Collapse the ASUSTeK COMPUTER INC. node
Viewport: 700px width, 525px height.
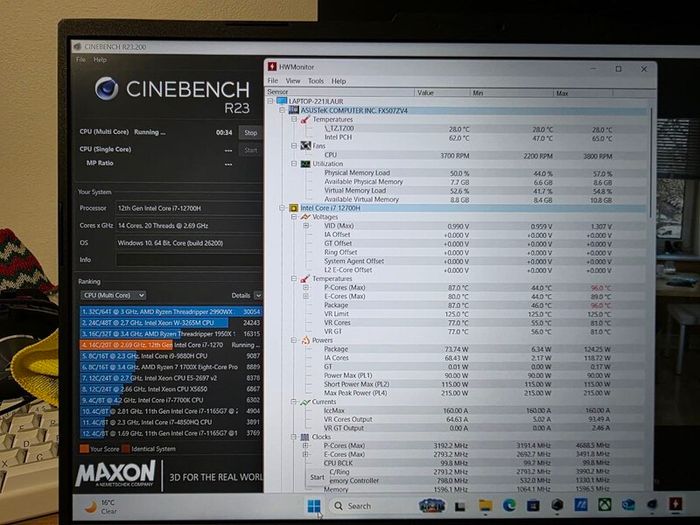282,110
